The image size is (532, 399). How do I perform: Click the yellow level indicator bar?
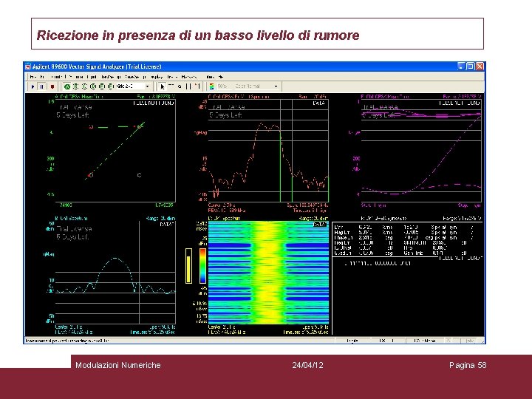tap(188, 266)
